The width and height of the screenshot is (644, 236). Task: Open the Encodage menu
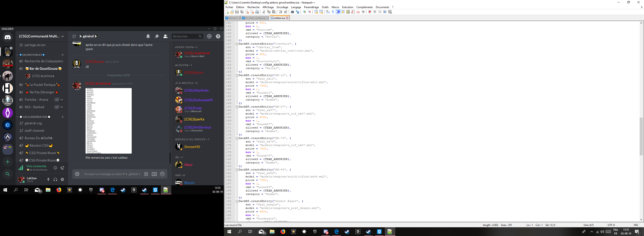click(282, 7)
